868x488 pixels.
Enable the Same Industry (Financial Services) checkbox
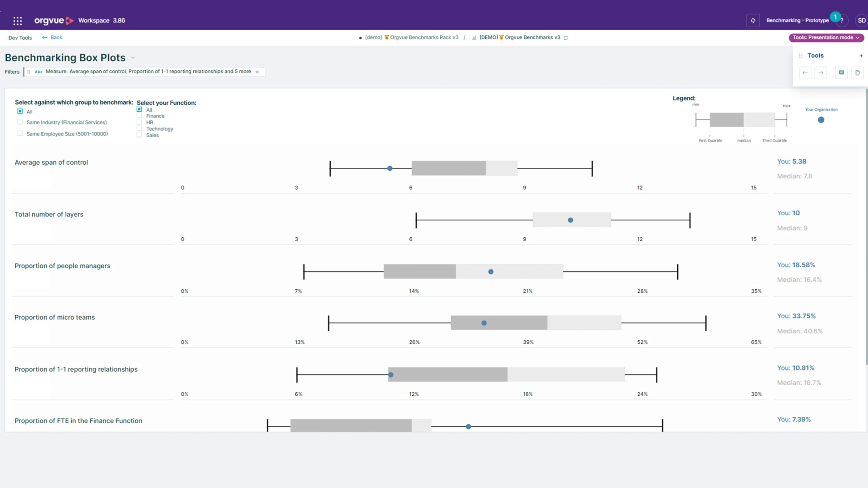coord(20,122)
